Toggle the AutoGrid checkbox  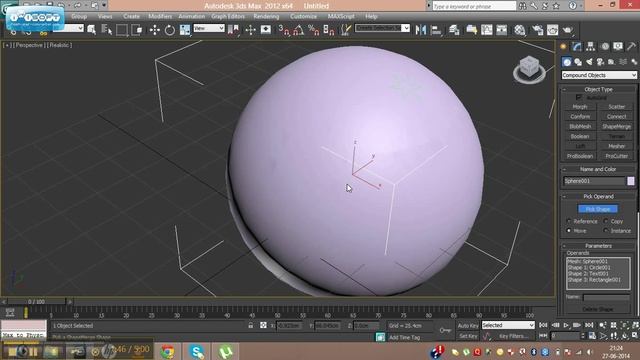(579, 98)
